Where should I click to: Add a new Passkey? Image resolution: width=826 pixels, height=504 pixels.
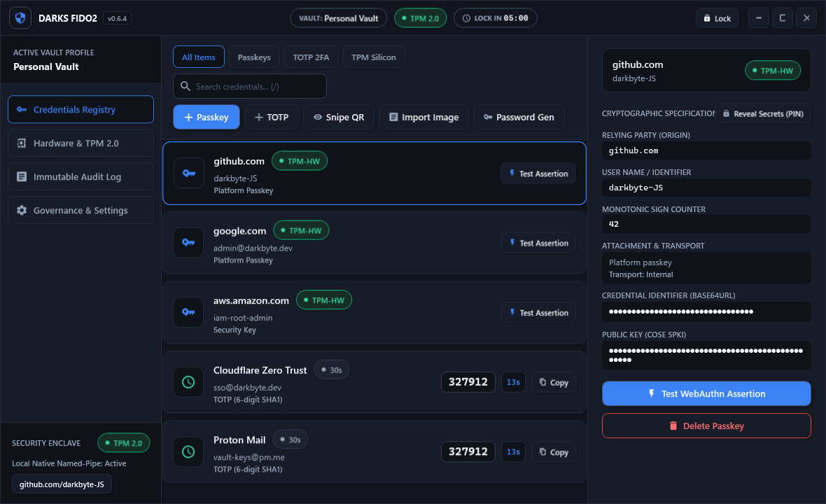[x=206, y=117]
